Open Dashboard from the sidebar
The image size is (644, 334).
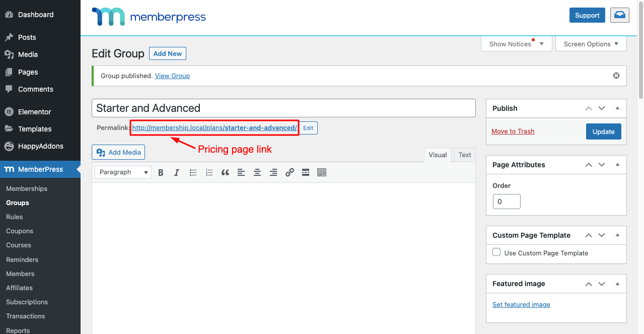(40, 15)
